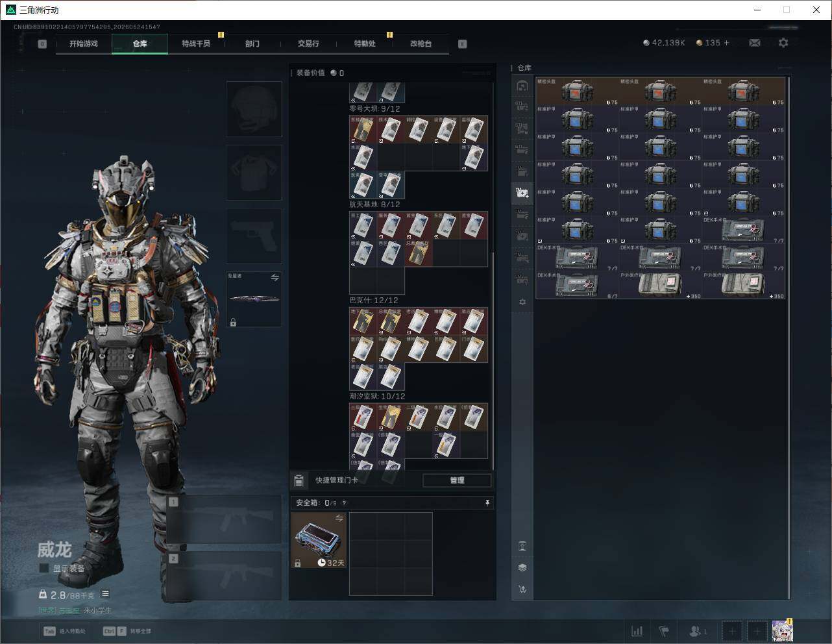The height and width of the screenshot is (644, 832).
Task: Click the Tab 进入特勤处 shortcut button
Action: point(65,631)
